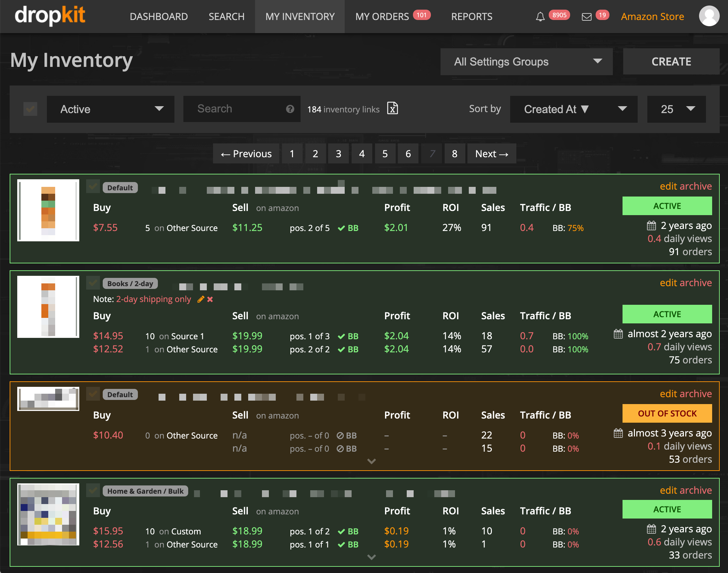Delete the note with red X icon
This screenshot has height=573, width=728.
click(x=210, y=299)
